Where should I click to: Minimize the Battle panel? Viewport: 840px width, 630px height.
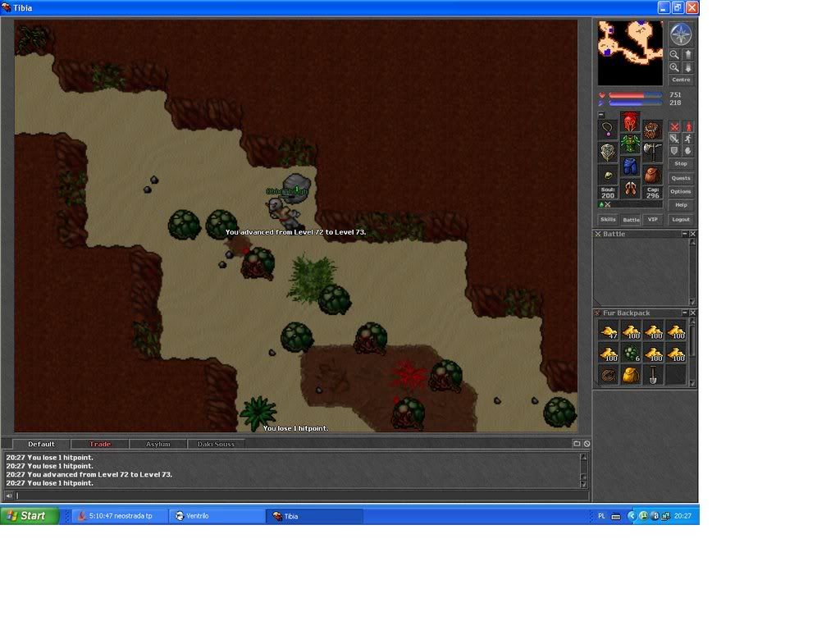coord(685,234)
